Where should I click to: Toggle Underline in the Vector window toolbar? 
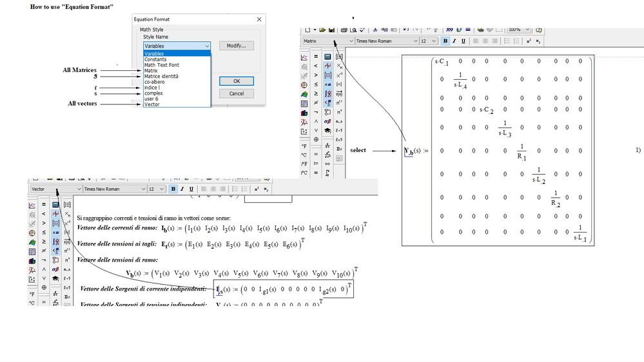pyautogui.click(x=191, y=189)
